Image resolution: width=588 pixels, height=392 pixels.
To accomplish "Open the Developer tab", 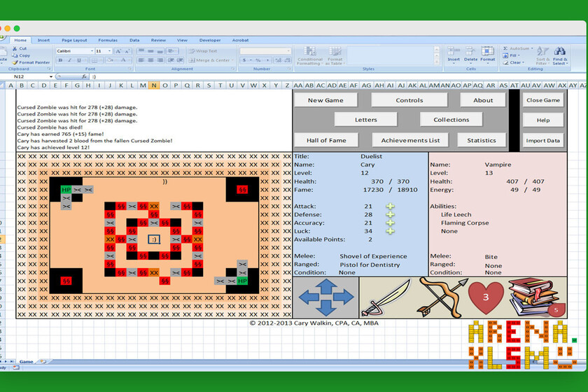I will coord(210,40).
